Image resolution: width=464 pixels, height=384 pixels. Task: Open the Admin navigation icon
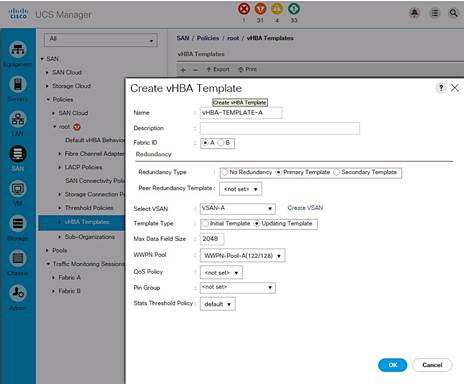pyautogui.click(x=18, y=293)
